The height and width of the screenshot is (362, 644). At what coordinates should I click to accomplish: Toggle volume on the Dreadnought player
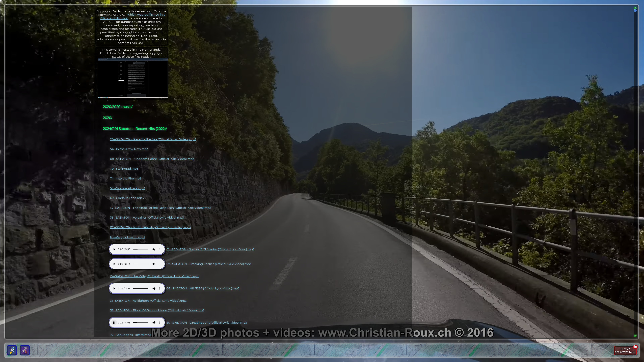point(154,322)
